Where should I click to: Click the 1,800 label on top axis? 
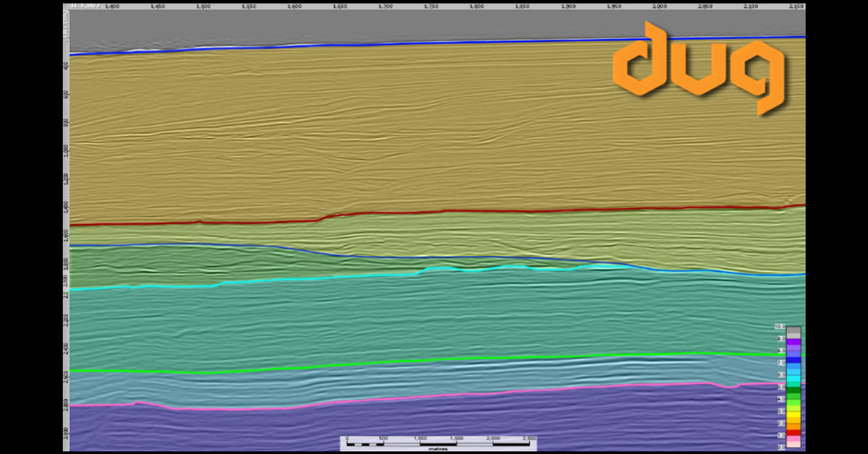click(476, 6)
